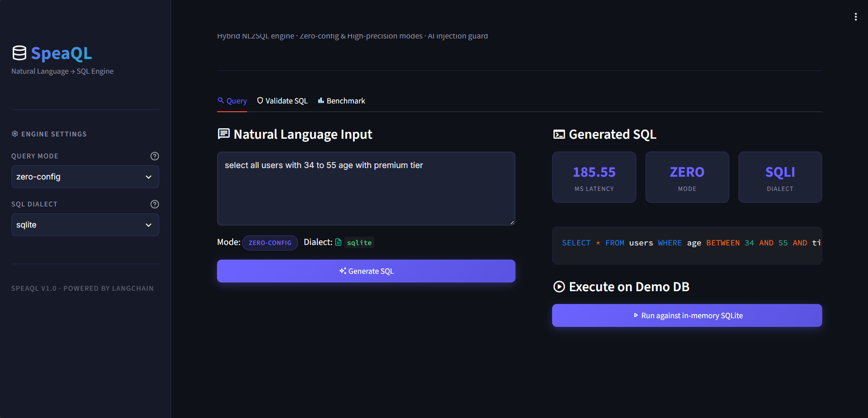Click the Engine Settings gear icon

click(15, 134)
